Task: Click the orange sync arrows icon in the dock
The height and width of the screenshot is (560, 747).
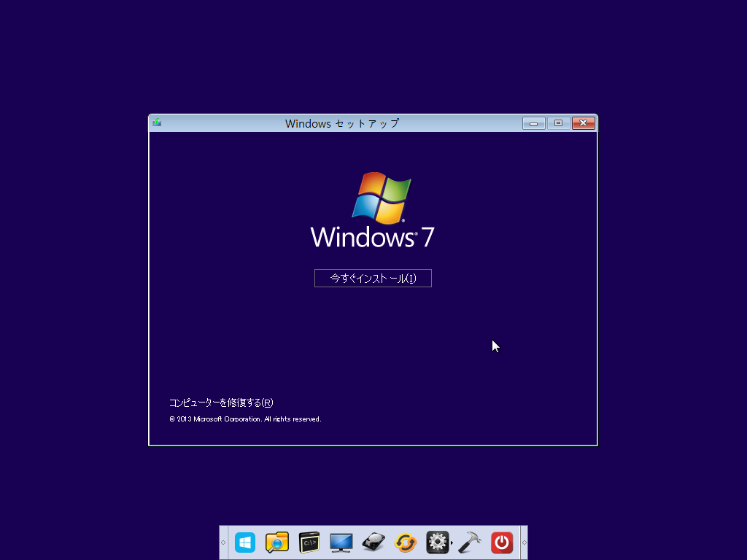Action: coord(406,542)
